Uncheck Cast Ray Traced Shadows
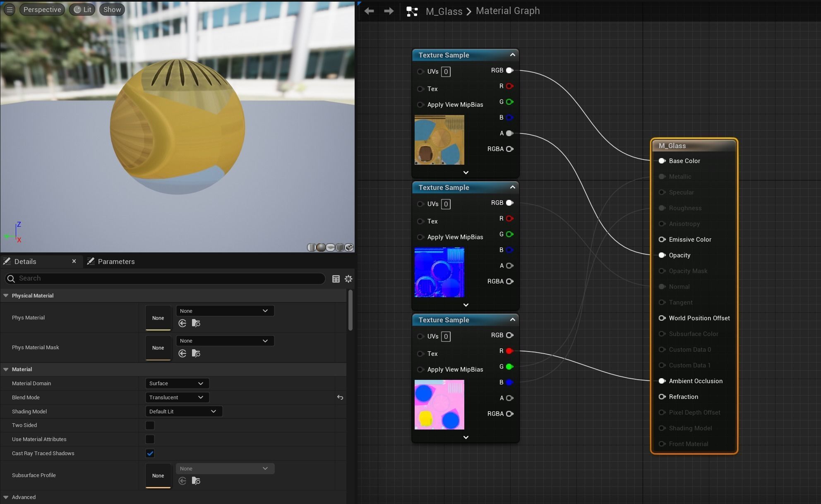This screenshot has height=504, width=821. (150, 453)
